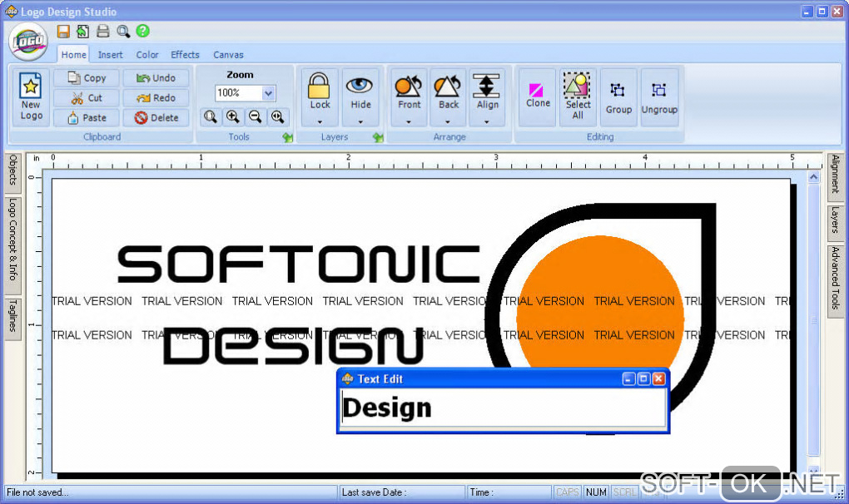Click the Align icon
This screenshot has width=849, height=504.
click(x=487, y=86)
